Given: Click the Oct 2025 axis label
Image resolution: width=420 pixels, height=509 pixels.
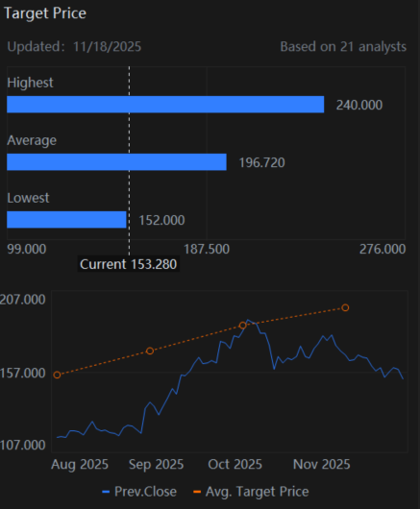Looking at the screenshot, I should 235,464.
